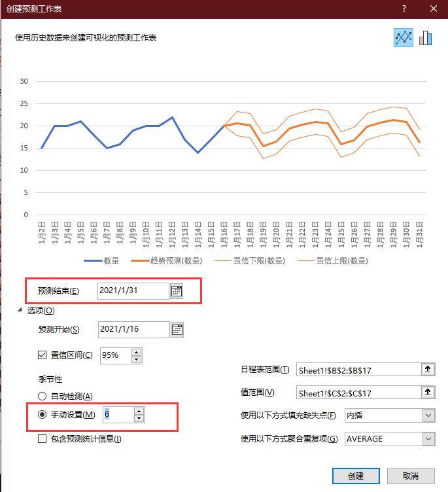Increase manual seasonality value with up arrow

[139, 411]
